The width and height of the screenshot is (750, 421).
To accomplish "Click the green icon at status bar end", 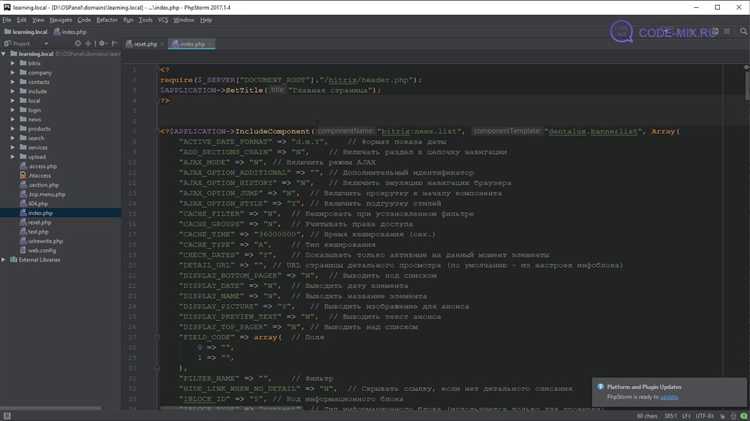I will pos(743,416).
